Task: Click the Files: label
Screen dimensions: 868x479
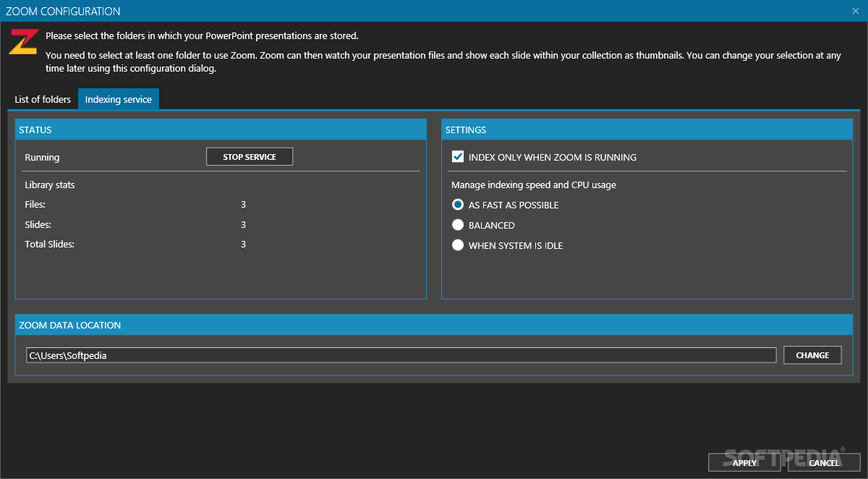Action: pyautogui.click(x=35, y=205)
